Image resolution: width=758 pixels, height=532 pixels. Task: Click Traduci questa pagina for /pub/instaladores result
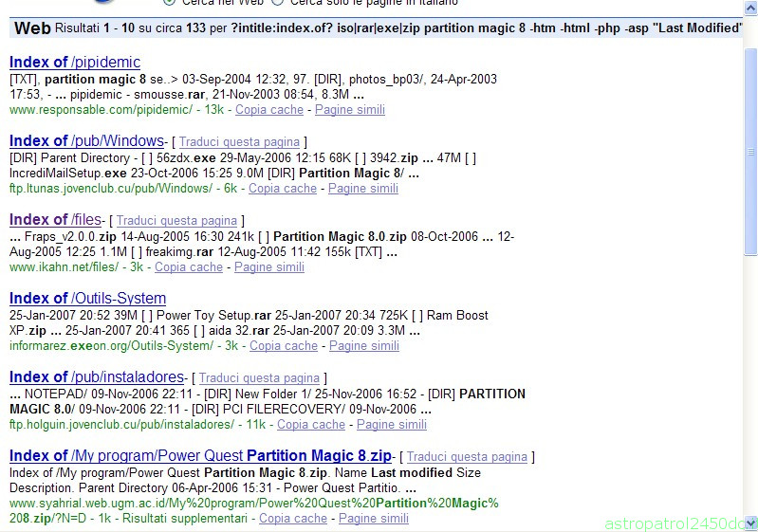point(259,377)
